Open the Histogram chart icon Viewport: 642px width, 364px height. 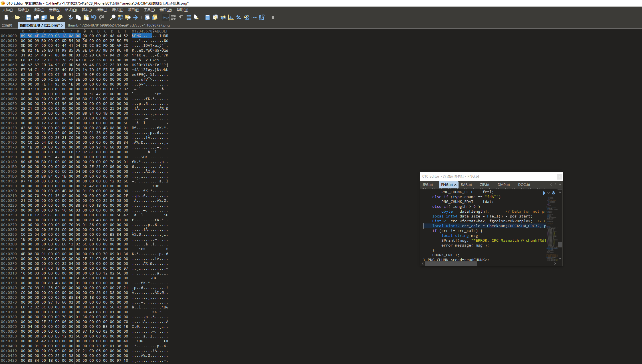231,17
